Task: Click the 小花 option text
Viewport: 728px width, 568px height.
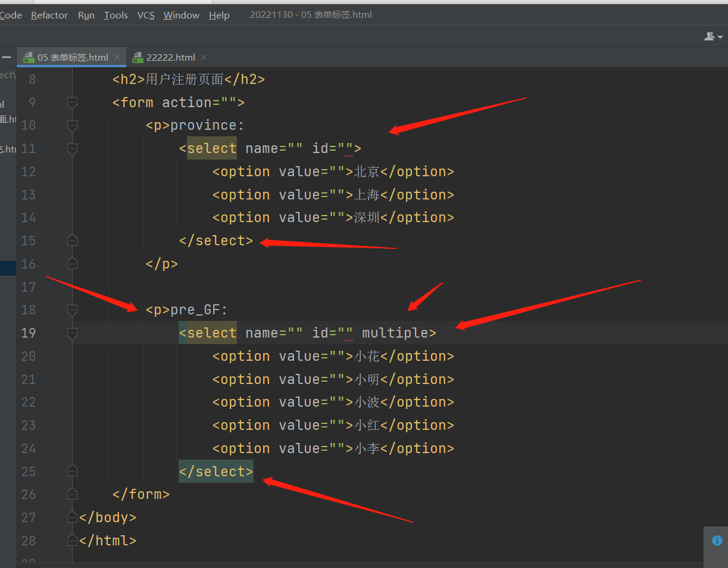Action: [x=367, y=356]
